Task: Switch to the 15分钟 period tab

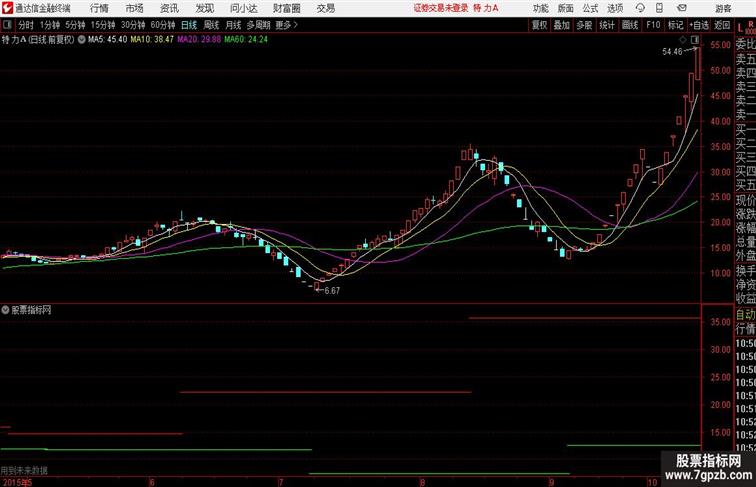Action: 103,25
